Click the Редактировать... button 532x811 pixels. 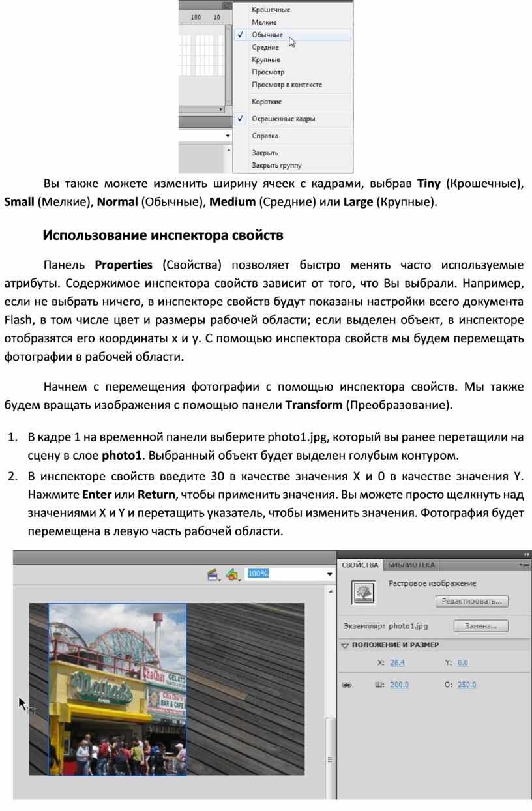click(472, 601)
